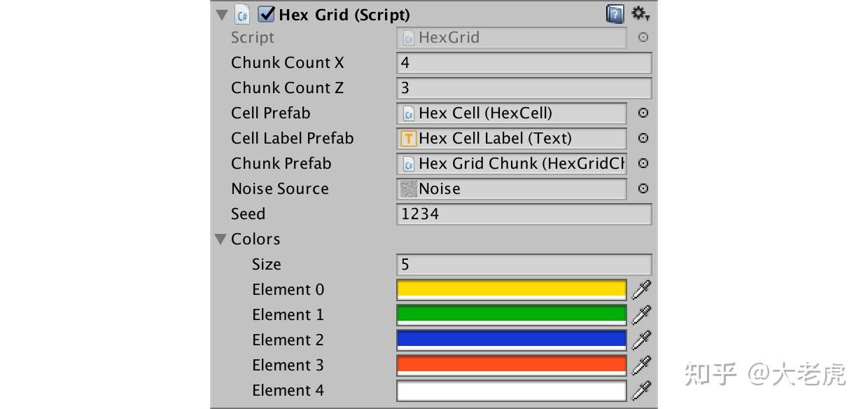Image resolution: width=868 pixels, height=409 pixels.
Task: Open object picker for Noise Source
Action: click(643, 188)
